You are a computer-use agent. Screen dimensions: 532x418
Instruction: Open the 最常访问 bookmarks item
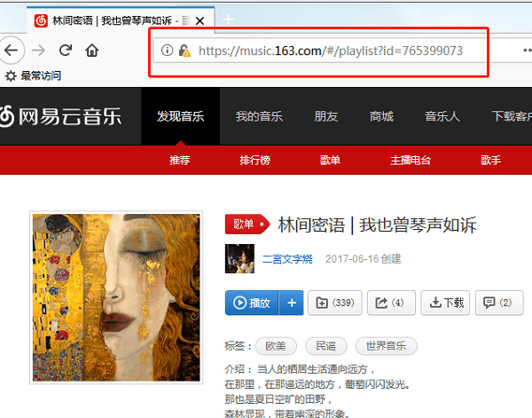tap(34, 75)
